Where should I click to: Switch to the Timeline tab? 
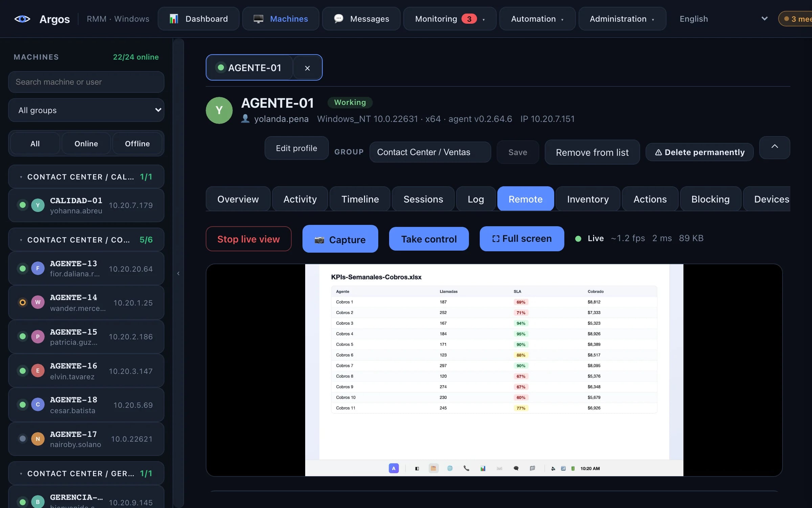pyautogui.click(x=360, y=199)
